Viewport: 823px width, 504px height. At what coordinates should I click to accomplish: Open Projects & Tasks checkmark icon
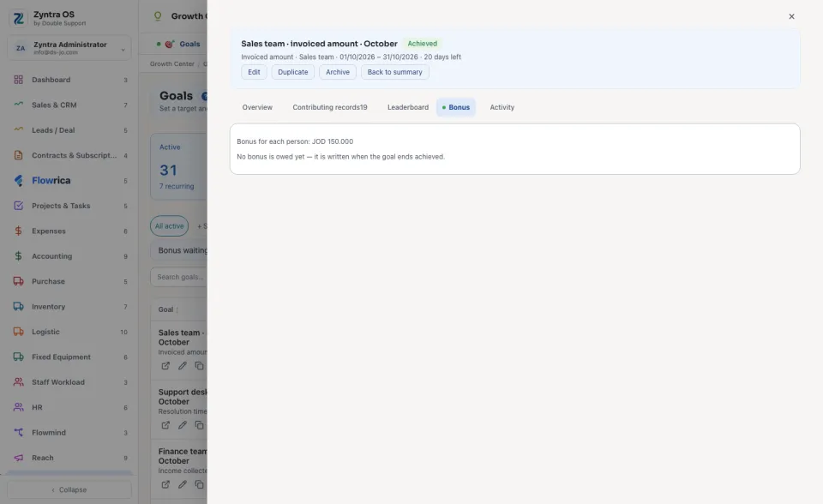click(x=18, y=206)
